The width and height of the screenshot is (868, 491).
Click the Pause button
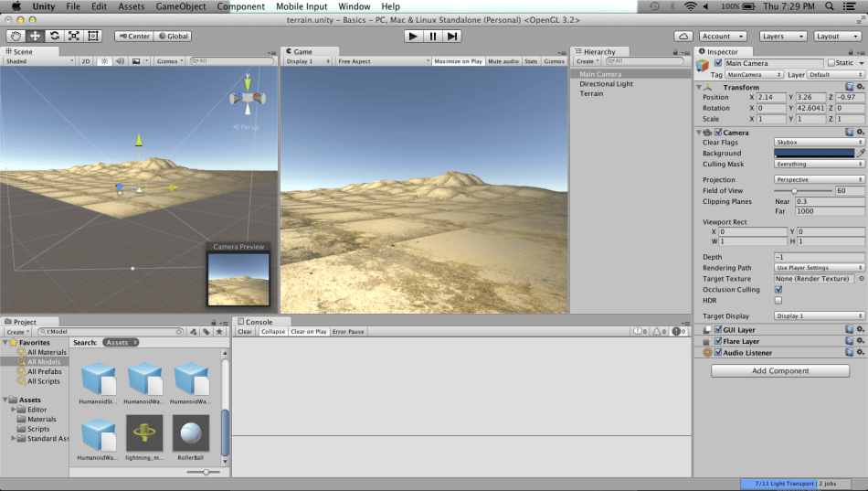[432, 36]
